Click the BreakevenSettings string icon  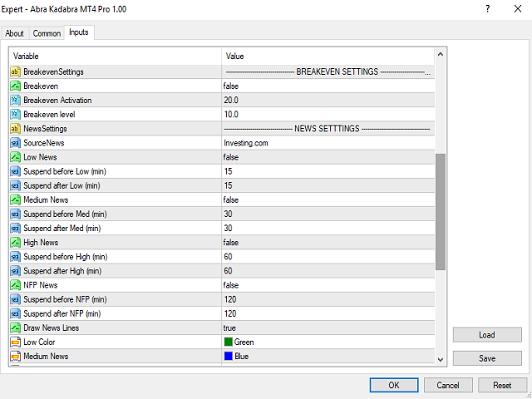[x=15, y=72]
